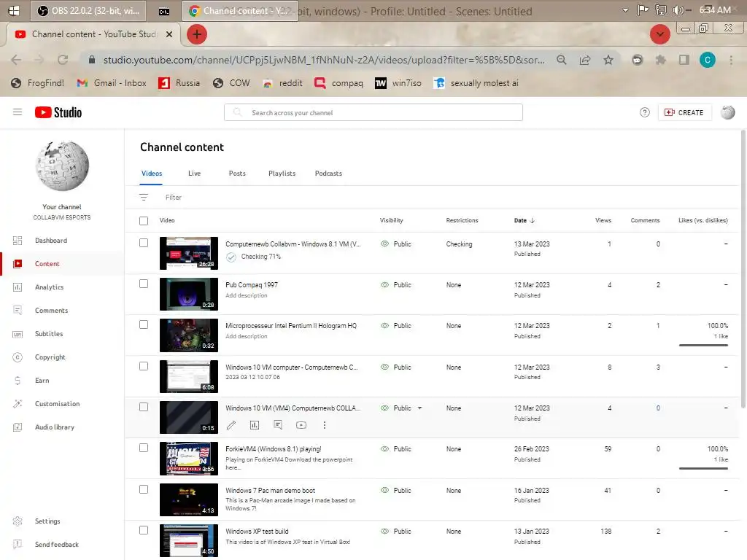Switch to the Playlists tab

(282, 174)
